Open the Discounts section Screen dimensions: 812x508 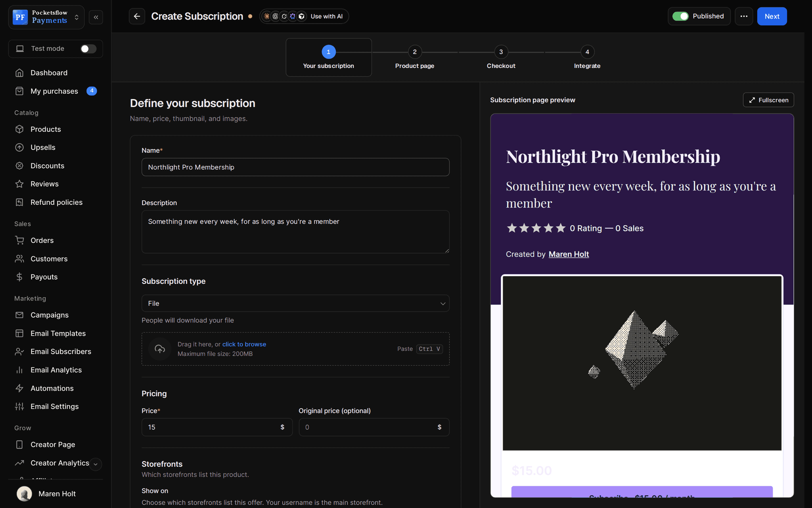56,165
